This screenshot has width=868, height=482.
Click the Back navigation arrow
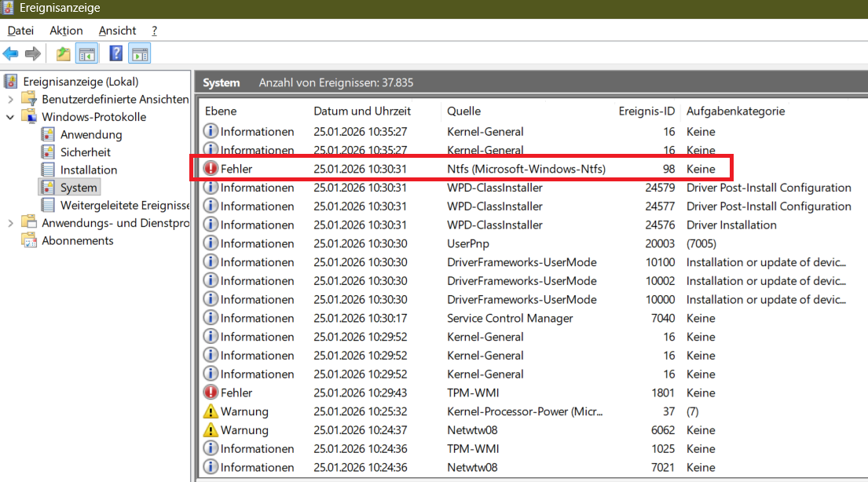tap(11, 53)
